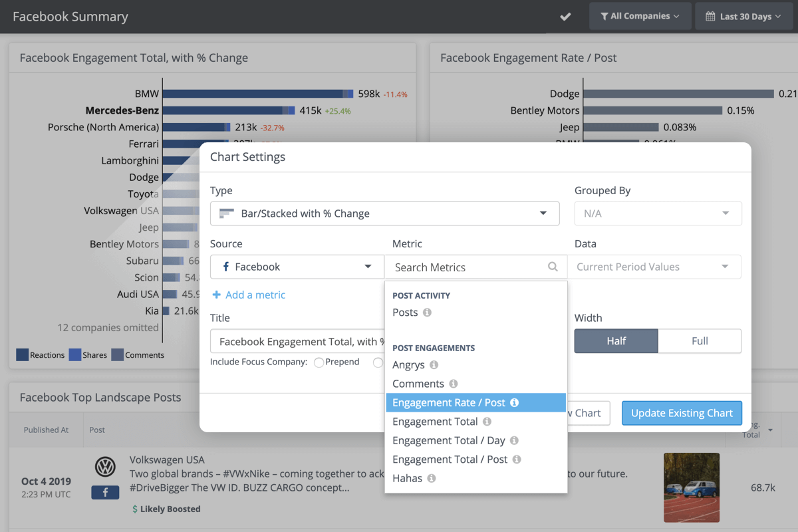
Task: Set chart width to Full
Action: point(700,341)
